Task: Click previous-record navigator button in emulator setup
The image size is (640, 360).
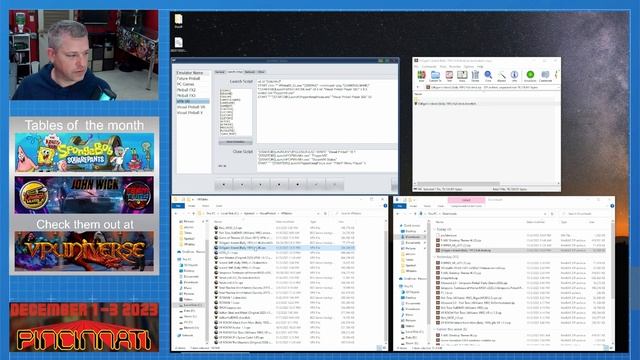Action: [x=242, y=184]
